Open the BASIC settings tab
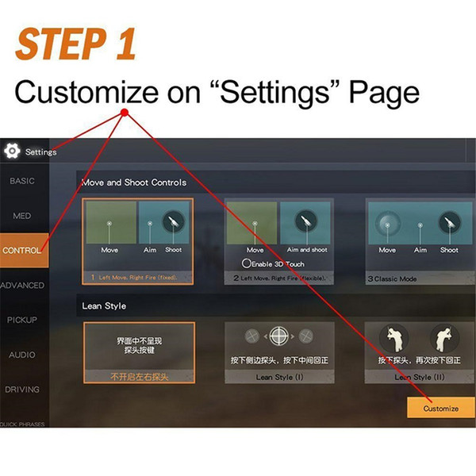 (22, 181)
